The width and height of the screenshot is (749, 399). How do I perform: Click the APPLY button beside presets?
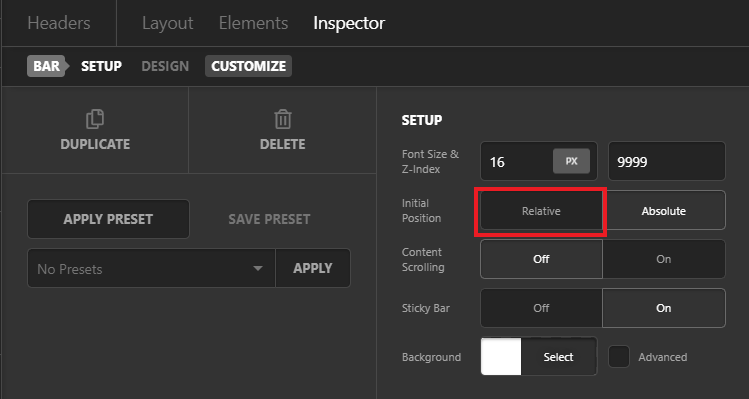313,268
